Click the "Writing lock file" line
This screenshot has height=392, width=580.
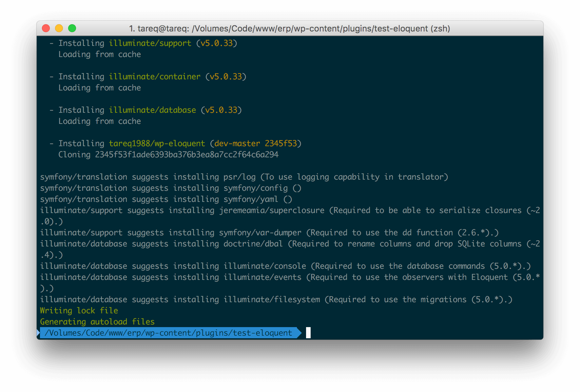click(79, 311)
